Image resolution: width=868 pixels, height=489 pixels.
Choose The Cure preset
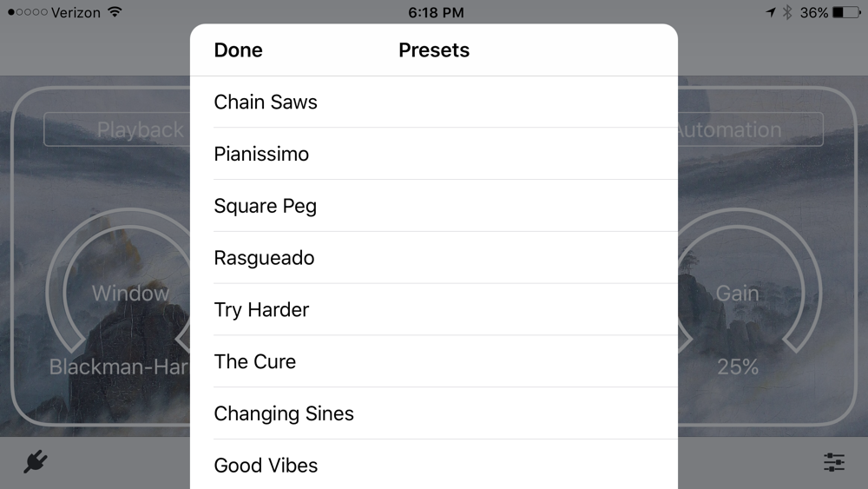pos(434,361)
